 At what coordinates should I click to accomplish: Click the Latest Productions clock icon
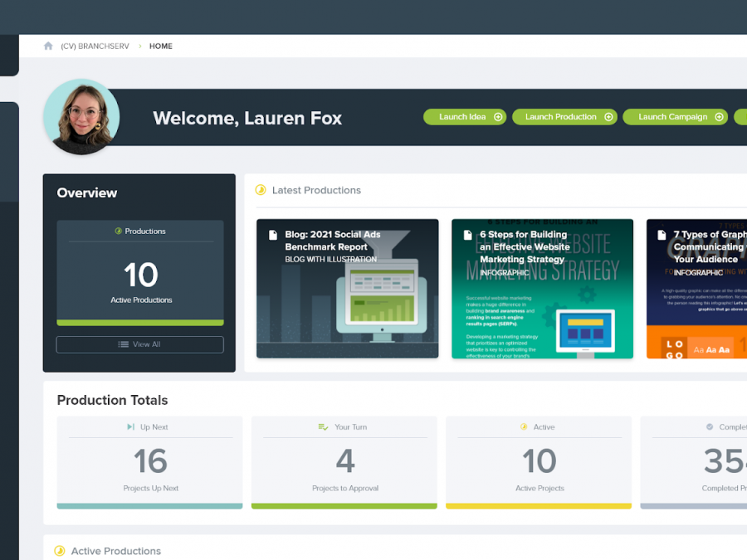click(261, 190)
